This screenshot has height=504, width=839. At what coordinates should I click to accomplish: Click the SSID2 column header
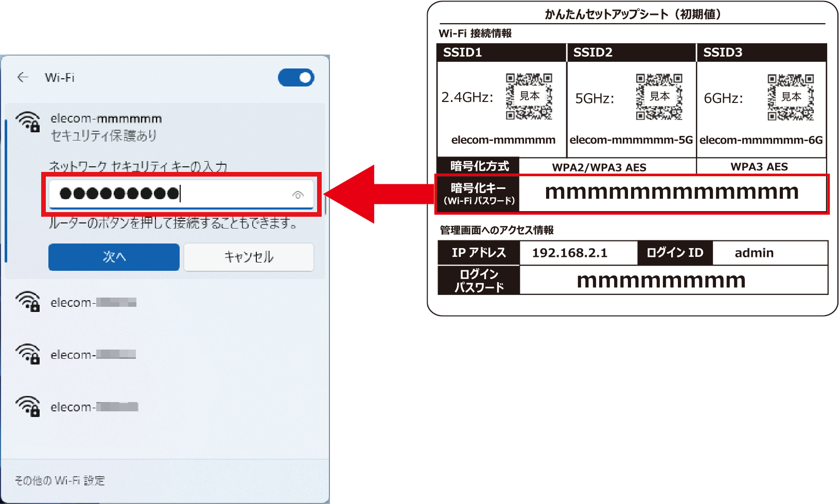(632, 53)
